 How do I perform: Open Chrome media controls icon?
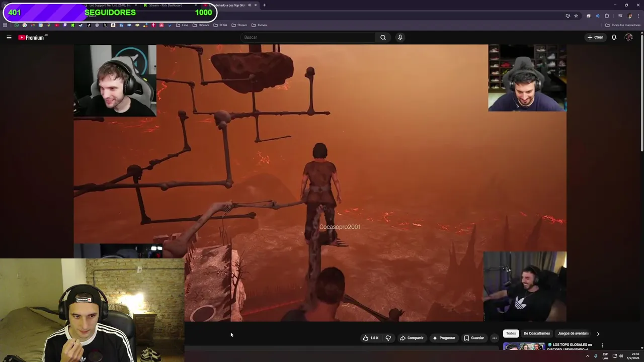tap(620, 16)
